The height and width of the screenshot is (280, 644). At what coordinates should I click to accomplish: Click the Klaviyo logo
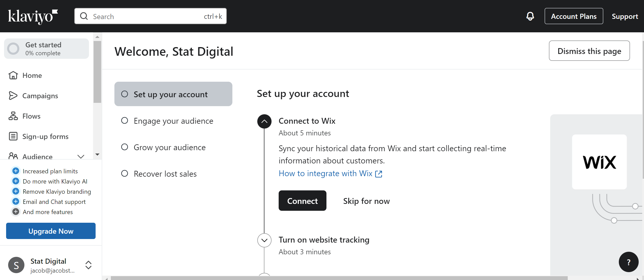click(33, 17)
